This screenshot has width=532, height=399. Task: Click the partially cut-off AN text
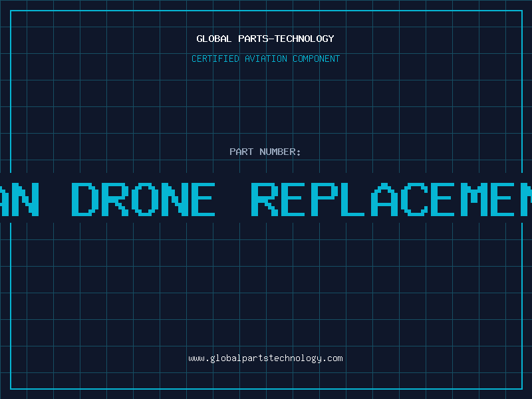click(x=19, y=199)
